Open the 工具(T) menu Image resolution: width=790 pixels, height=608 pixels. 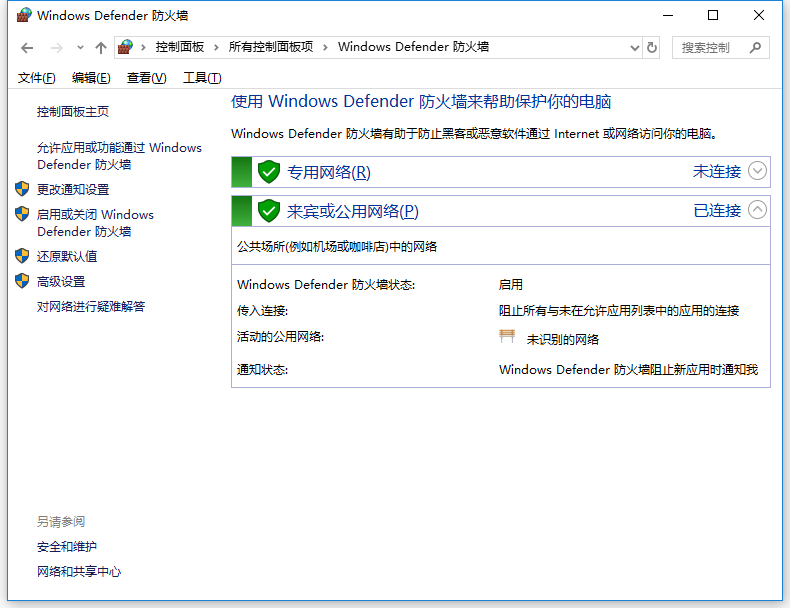[x=202, y=78]
